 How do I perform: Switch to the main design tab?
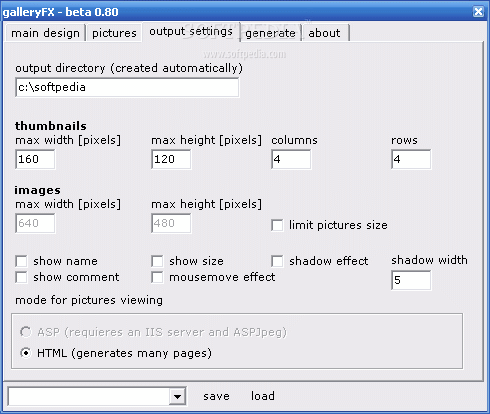tap(45, 33)
